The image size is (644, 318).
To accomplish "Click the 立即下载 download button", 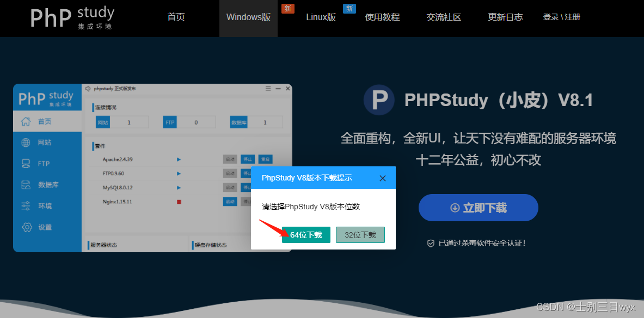I will click(x=478, y=208).
